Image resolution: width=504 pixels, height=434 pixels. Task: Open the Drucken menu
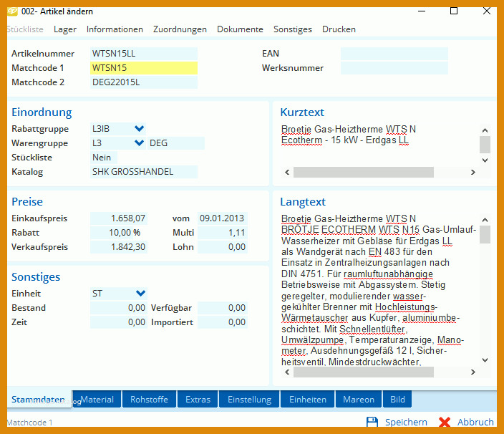(x=339, y=29)
